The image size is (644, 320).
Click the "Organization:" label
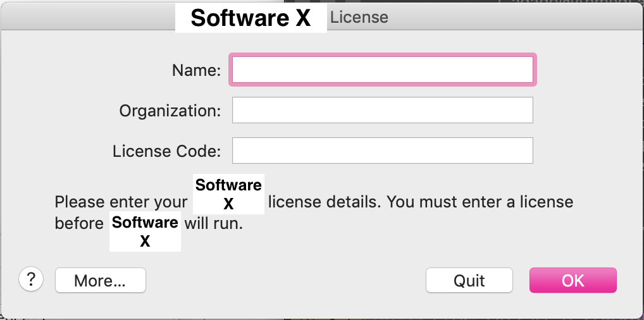click(x=170, y=111)
